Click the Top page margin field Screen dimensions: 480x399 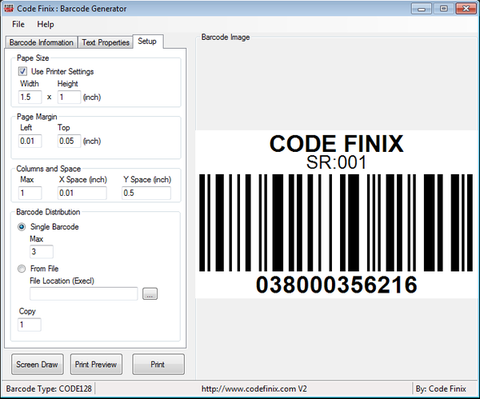(x=69, y=141)
